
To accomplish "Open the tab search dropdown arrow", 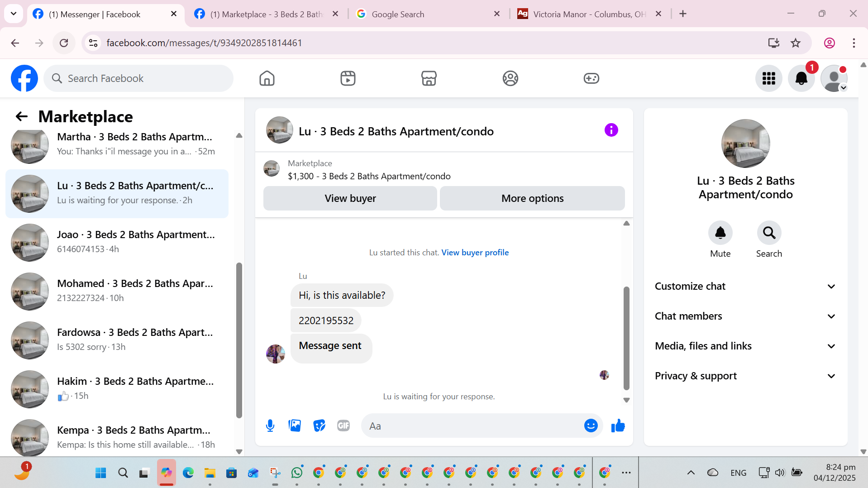I will coord(14,14).
